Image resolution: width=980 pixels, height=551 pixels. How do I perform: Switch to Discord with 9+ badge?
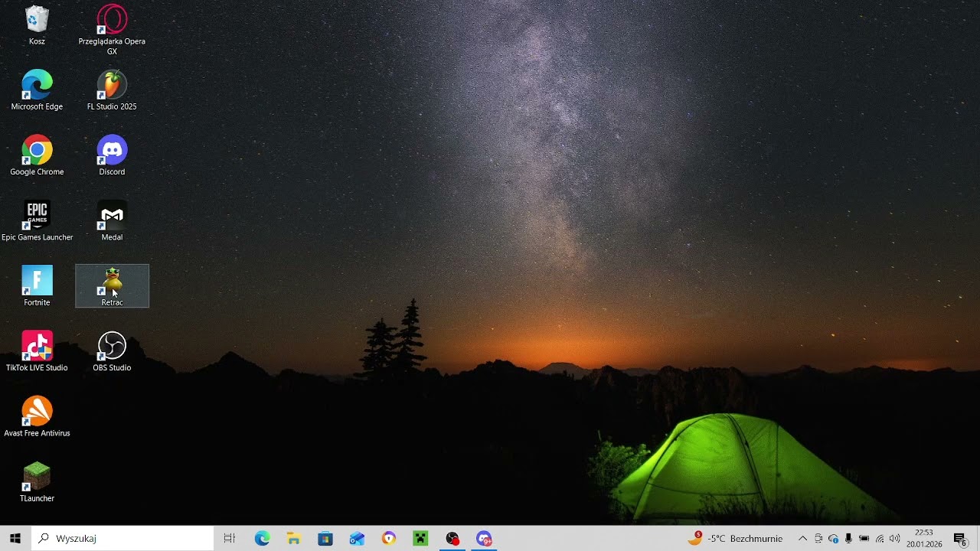pyautogui.click(x=484, y=538)
